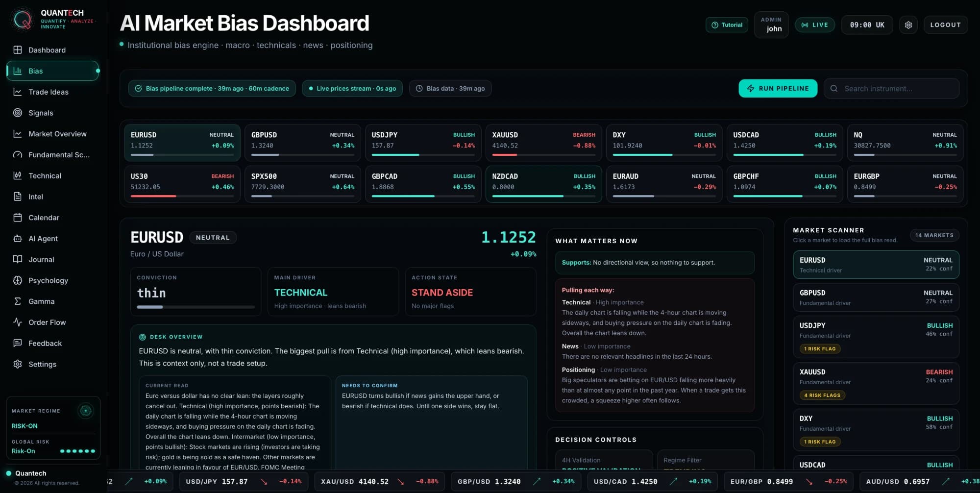The height and width of the screenshot is (493, 980).
Task: Select the NZDCAD bullish instrument card
Action: [543, 184]
